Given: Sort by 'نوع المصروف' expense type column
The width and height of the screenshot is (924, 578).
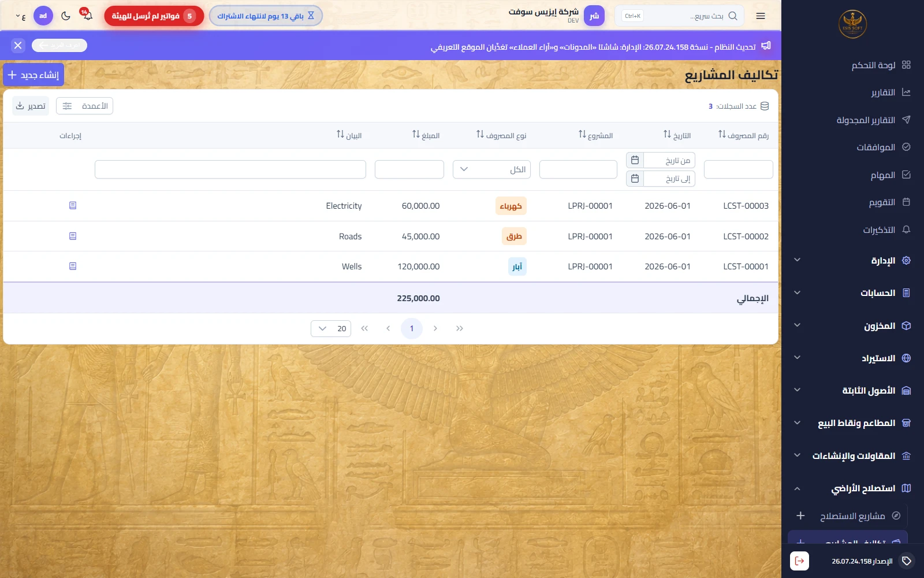Looking at the screenshot, I should (501, 135).
